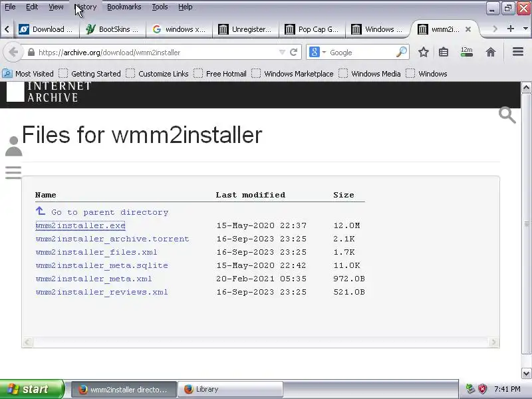
Task: Open wmm2installer_archive.torrent link
Action: [x=112, y=239]
